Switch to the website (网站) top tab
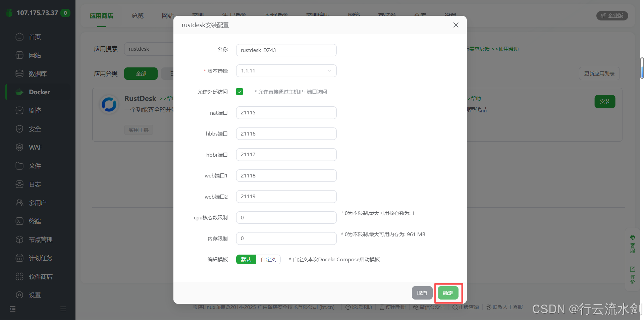Screen dimensions: 644x320 tap(168, 16)
